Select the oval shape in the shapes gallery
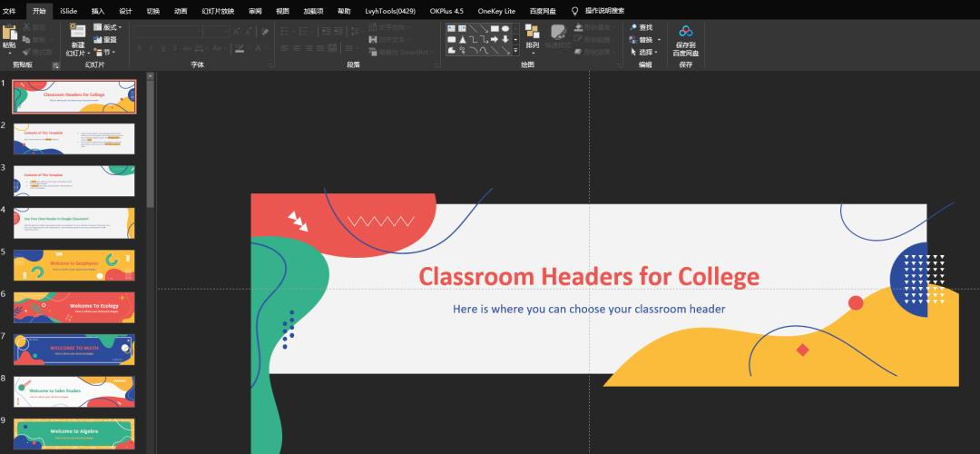The height and width of the screenshot is (454, 980). pyautogui.click(x=505, y=29)
